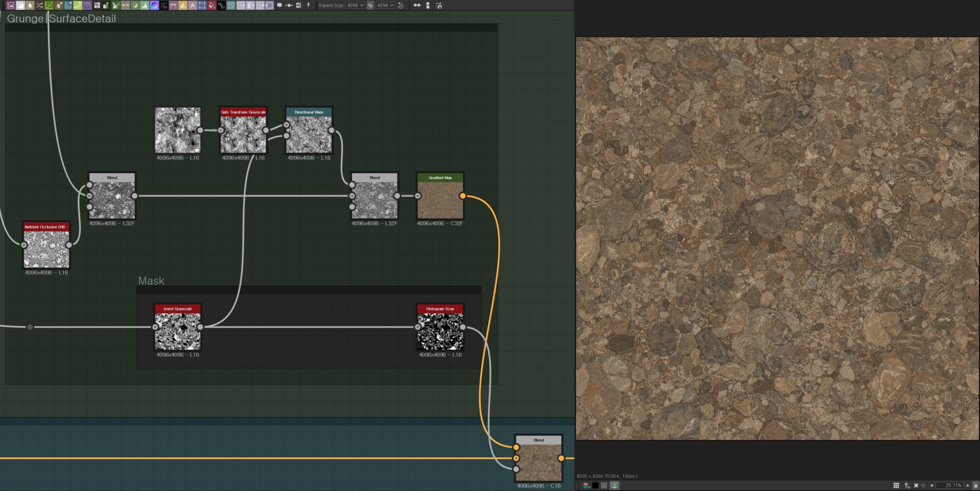Click the black background color swatch in the 2D view
The image size is (980, 491).
pyautogui.click(x=595, y=485)
